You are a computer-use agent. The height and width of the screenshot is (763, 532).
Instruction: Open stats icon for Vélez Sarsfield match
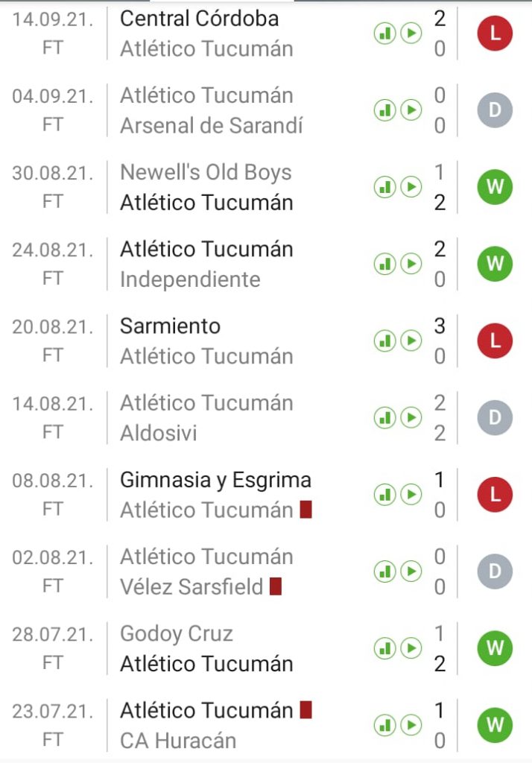click(x=384, y=572)
